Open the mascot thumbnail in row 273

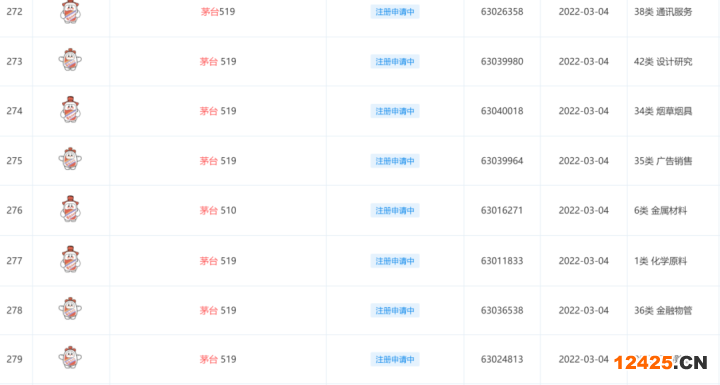(70, 60)
